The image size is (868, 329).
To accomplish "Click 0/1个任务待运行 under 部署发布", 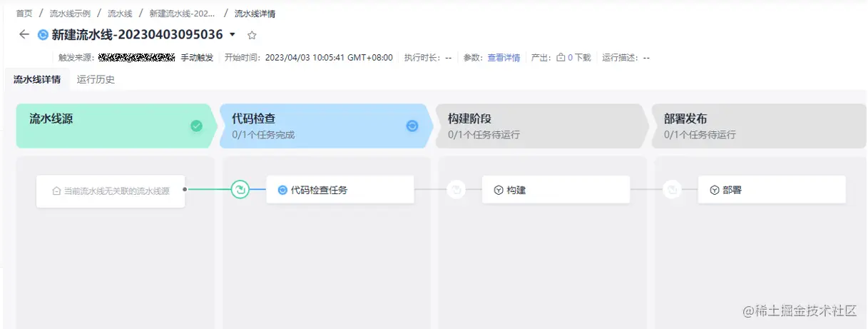I will pos(700,134).
